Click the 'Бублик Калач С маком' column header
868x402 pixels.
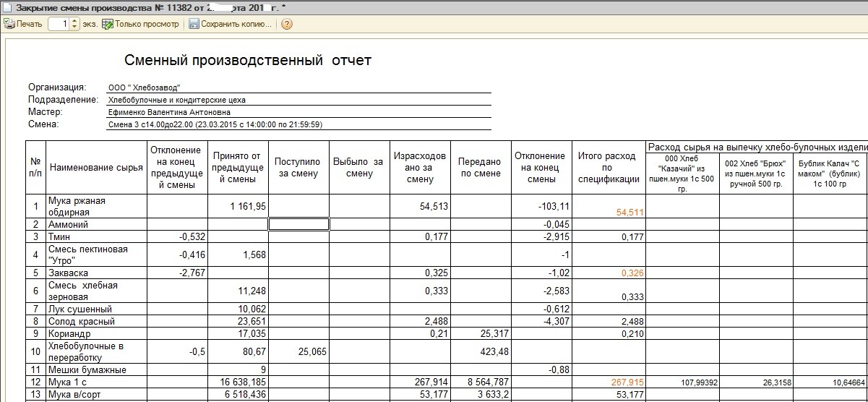click(830, 173)
